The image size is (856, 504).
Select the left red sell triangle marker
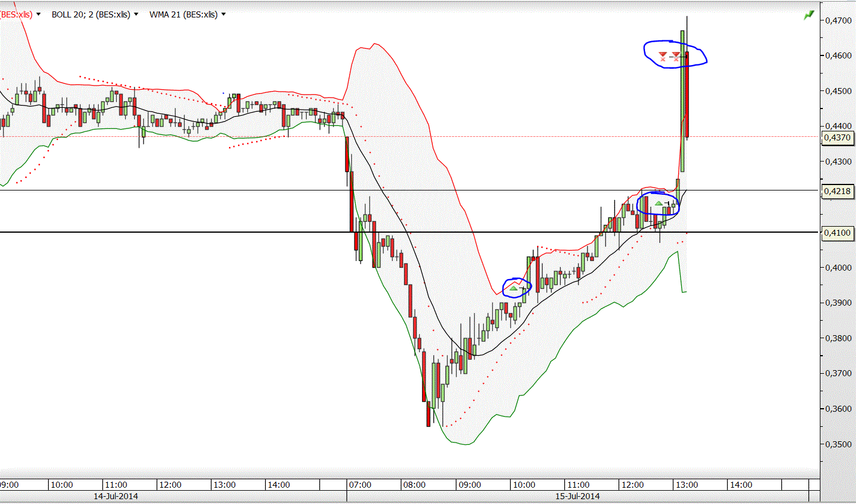[x=662, y=54]
